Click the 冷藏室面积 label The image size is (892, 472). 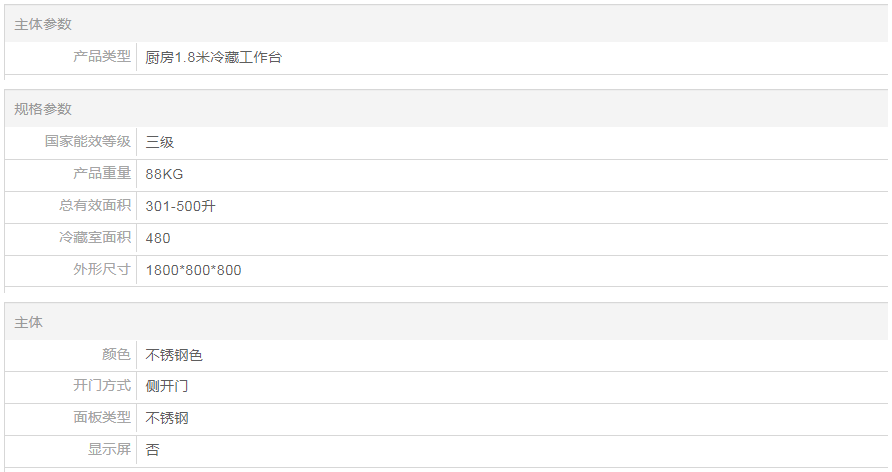click(x=95, y=238)
